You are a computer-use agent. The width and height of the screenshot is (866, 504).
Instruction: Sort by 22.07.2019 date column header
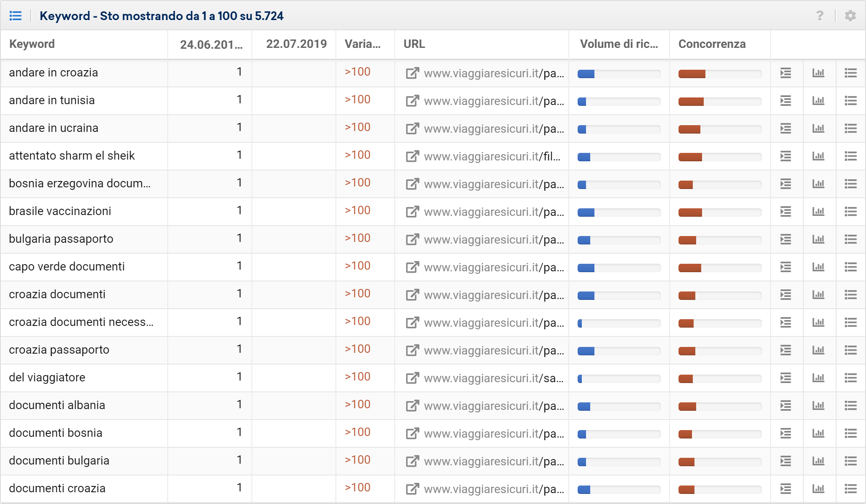tap(296, 44)
